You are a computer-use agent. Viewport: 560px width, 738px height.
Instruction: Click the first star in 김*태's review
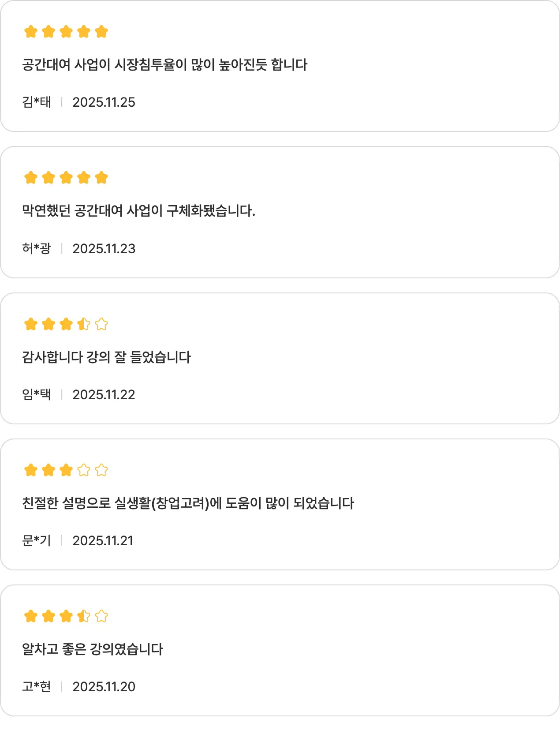[31, 32]
